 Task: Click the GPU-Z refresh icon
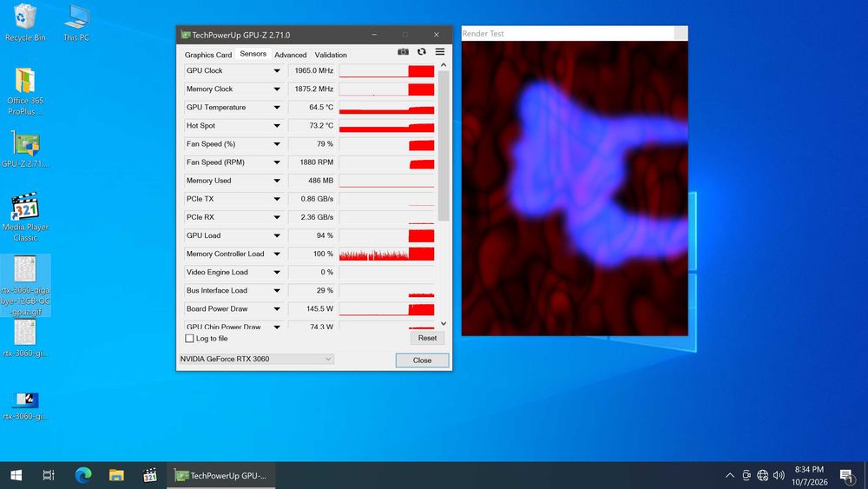(x=422, y=51)
